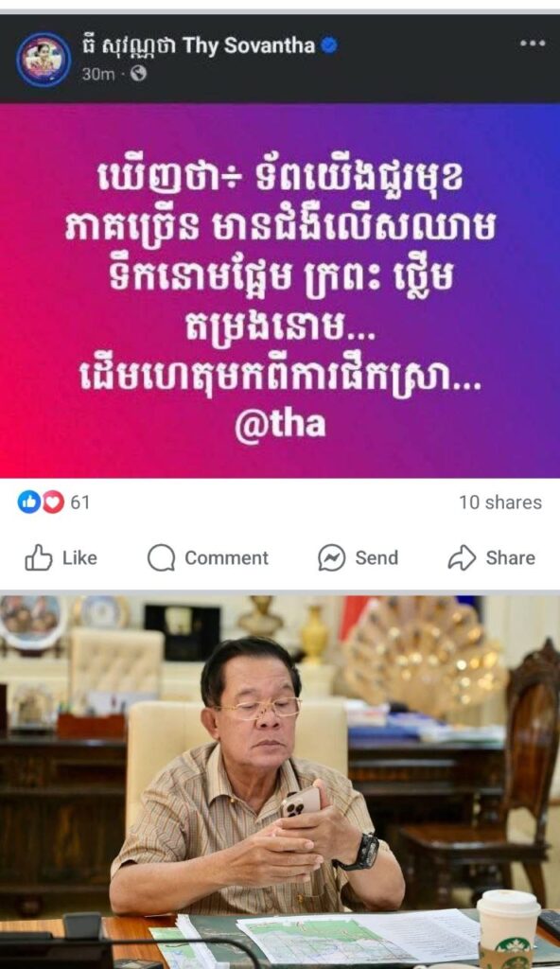The width and height of the screenshot is (560, 969).
Task: Click the thumbs-up Like icon
Action: (39, 557)
